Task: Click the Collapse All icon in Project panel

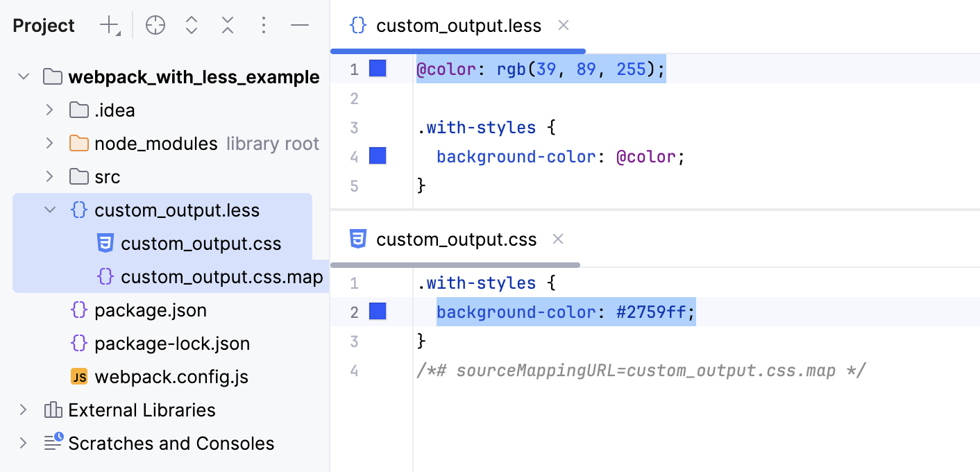Action: tap(227, 25)
